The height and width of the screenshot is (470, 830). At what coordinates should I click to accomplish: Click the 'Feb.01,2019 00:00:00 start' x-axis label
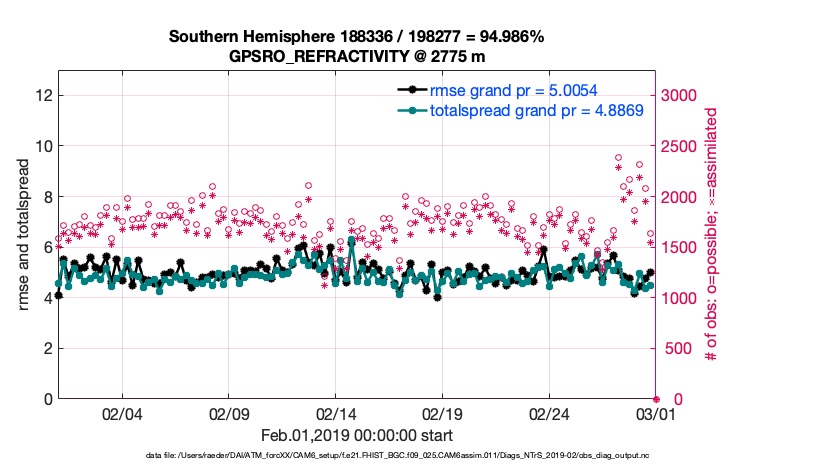(356, 436)
